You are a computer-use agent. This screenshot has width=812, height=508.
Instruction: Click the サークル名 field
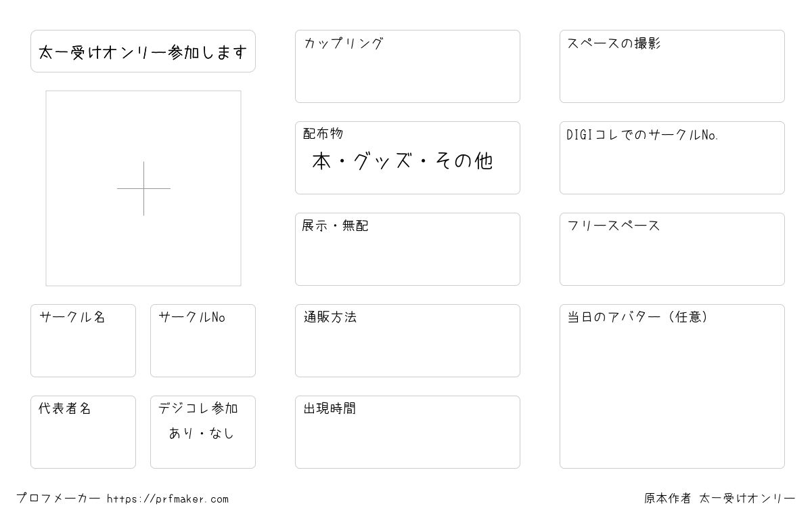[83, 341]
